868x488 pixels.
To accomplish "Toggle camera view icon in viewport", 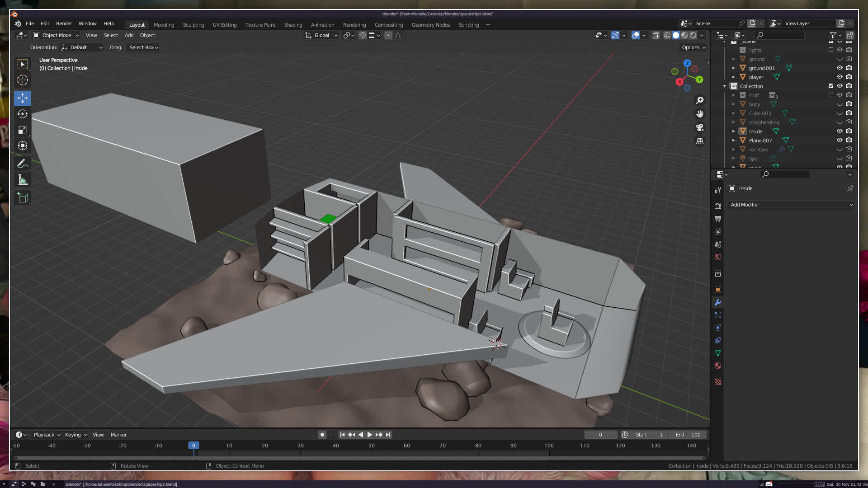I will (x=700, y=127).
